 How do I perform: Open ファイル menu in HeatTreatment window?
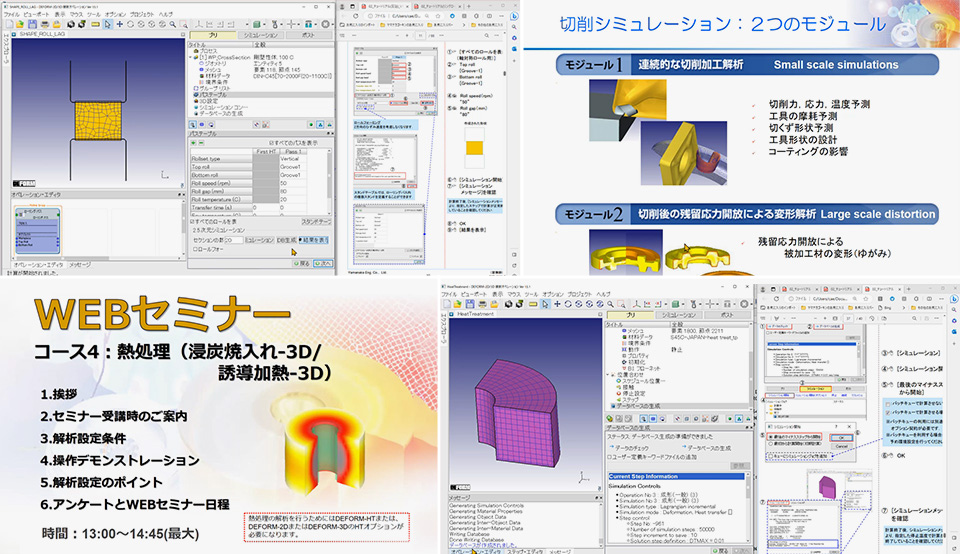coord(451,294)
